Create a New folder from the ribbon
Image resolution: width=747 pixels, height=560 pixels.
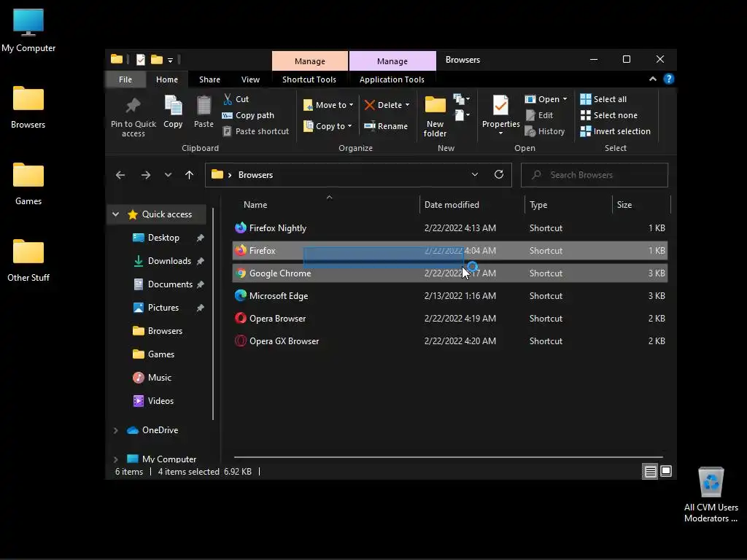pyautogui.click(x=435, y=116)
